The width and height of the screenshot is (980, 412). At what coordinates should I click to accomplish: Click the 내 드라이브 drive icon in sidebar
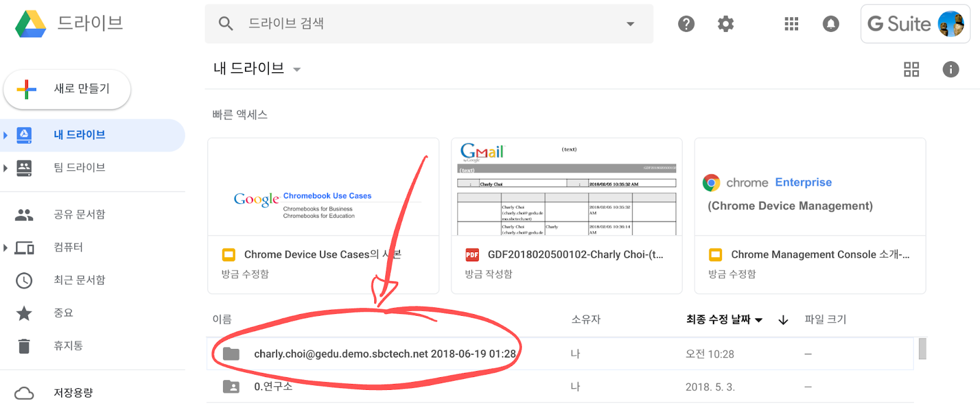24,135
